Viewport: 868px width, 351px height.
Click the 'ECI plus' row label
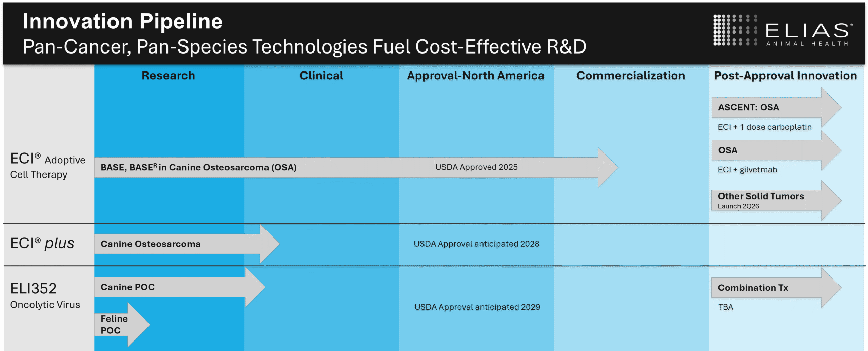pos(42,243)
